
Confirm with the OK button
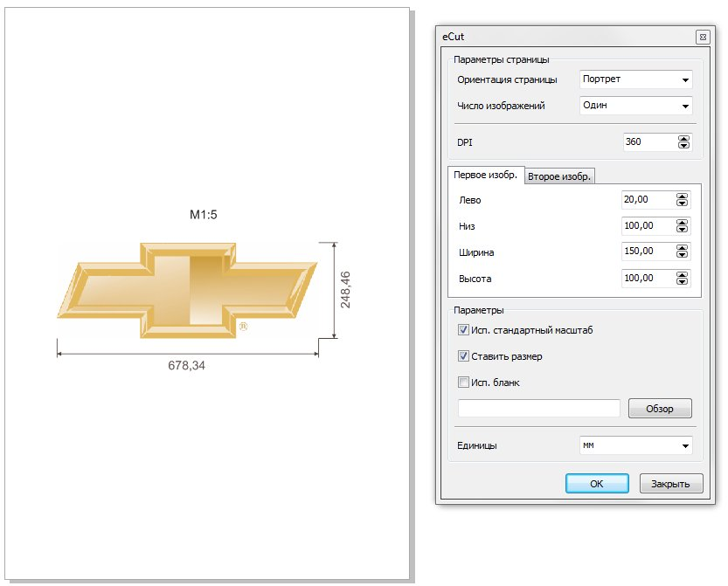(x=597, y=484)
